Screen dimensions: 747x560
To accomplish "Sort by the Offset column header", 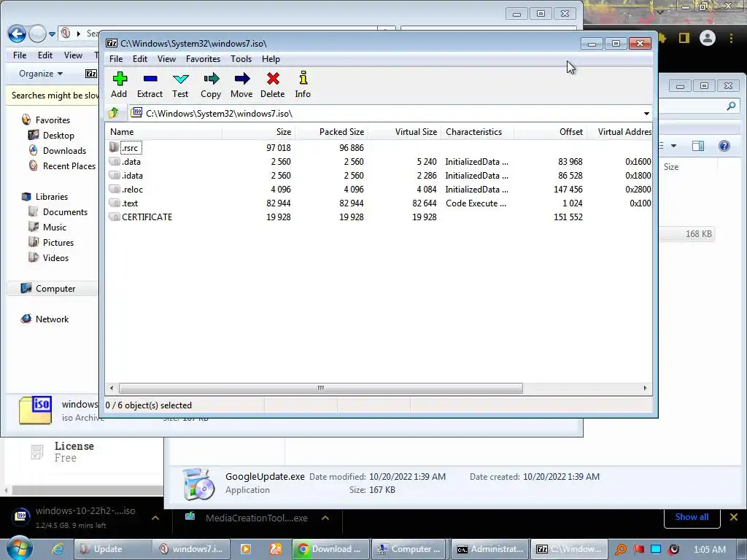I will (x=550, y=132).
